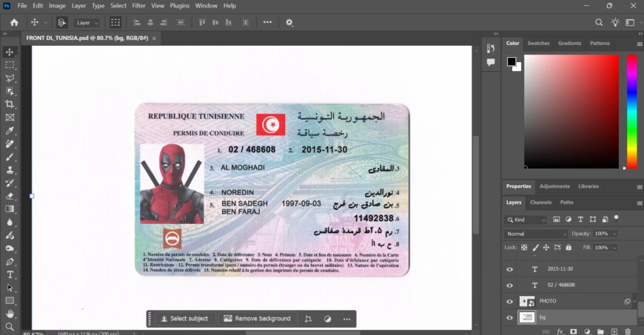Hide the bg layer

click(510, 317)
